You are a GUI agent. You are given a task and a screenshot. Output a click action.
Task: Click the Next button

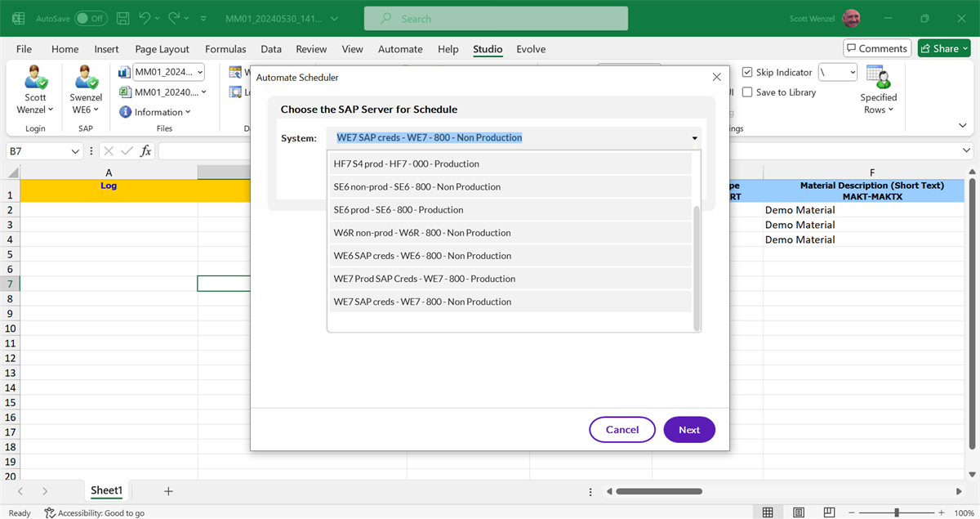pyautogui.click(x=689, y=430)
